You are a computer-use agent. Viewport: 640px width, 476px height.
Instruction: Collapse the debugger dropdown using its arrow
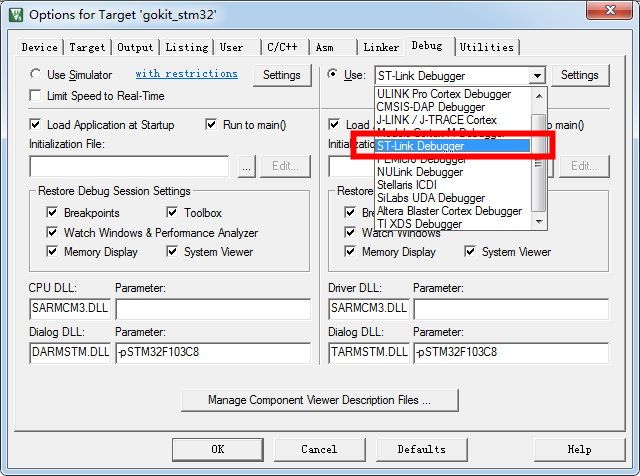tap(537, 76)
